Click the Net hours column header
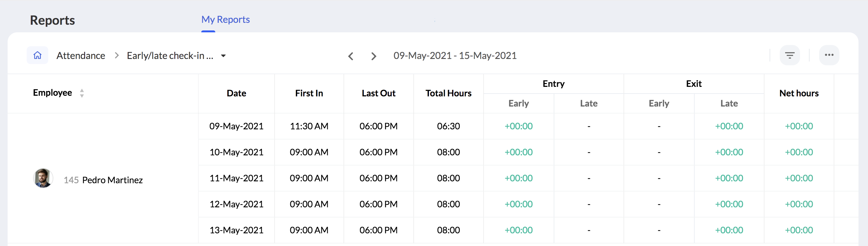 click(x=798, y=93)
